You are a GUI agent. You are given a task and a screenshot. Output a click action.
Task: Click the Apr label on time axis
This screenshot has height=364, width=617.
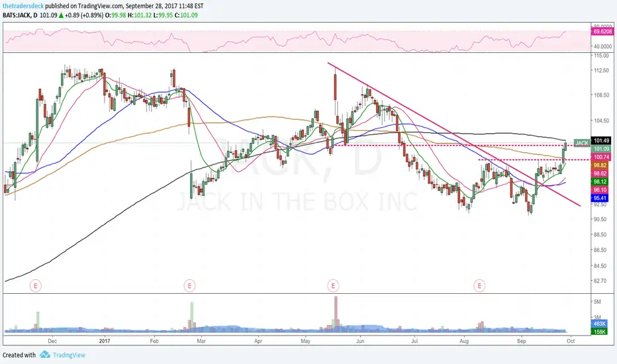coord(258,341)
